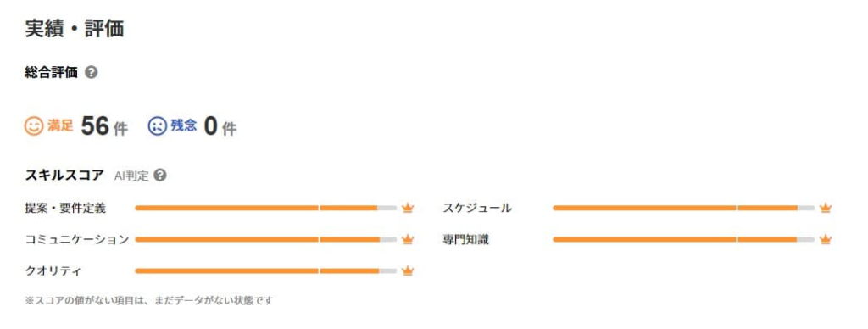
Task: Open the 0 件 disappointed reviews count
Action: tap(220, 127)
